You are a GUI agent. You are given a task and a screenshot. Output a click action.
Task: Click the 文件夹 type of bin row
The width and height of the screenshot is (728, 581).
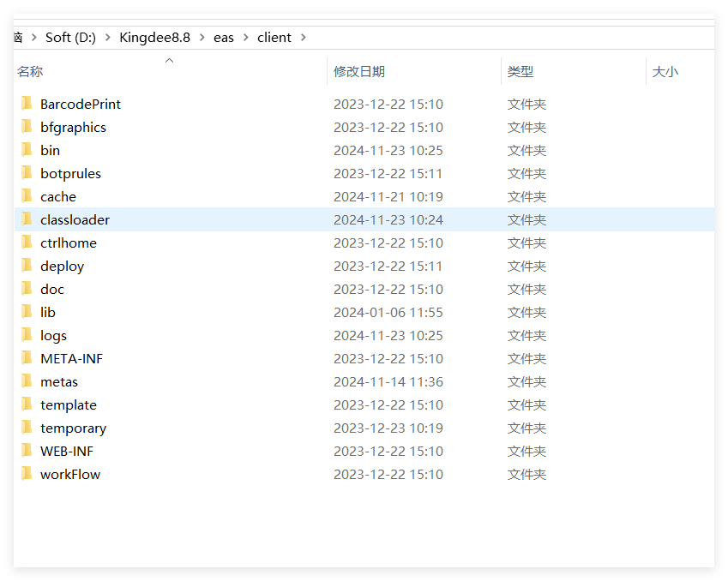pyautogui.click(x=526, y=150)
